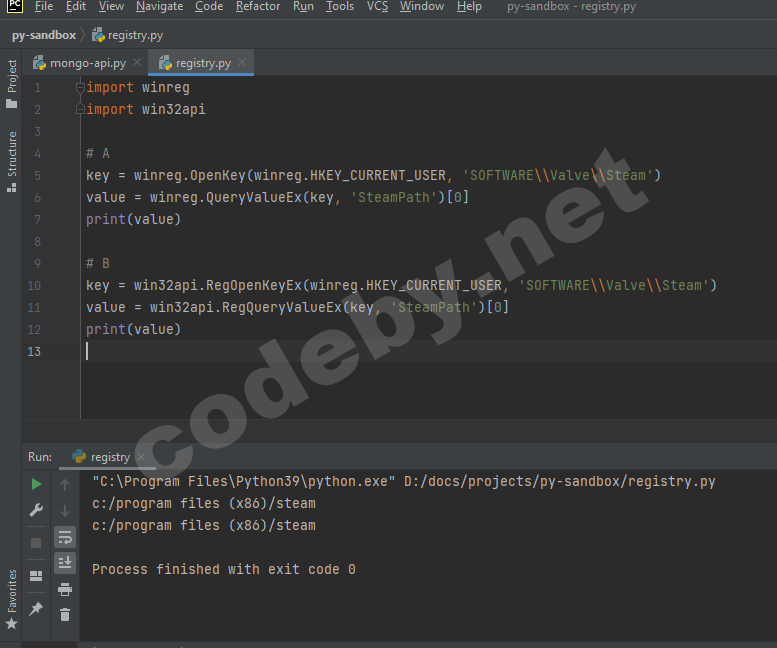This screenshot has width=777, height=648.
Task: Open the Refactor menu
Action: coord(258,7)
